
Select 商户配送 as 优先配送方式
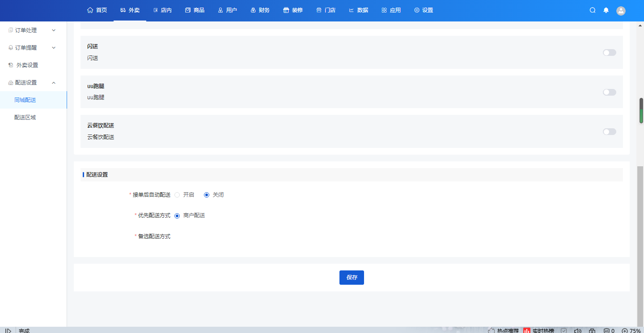(190, 215)
